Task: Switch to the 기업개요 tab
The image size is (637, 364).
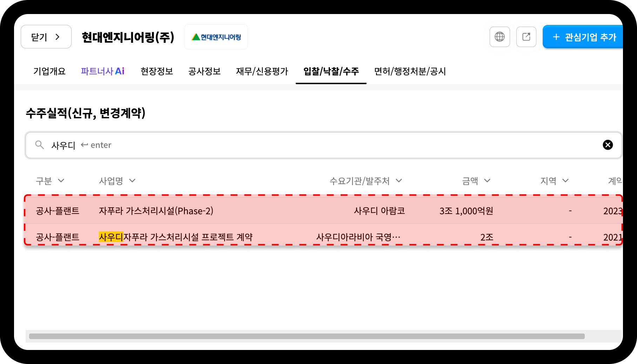Action: [49, 71]
